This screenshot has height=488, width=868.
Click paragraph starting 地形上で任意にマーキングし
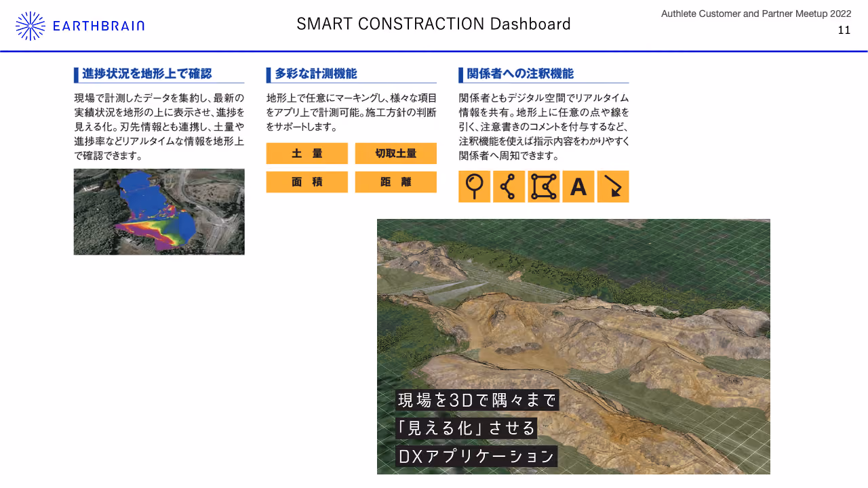[x=351, y=112]
